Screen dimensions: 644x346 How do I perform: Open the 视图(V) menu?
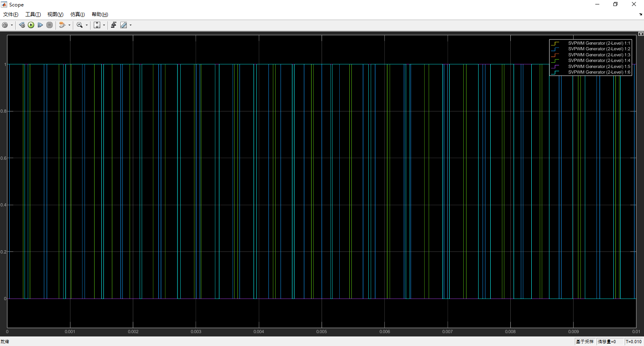tap(55, 14)
